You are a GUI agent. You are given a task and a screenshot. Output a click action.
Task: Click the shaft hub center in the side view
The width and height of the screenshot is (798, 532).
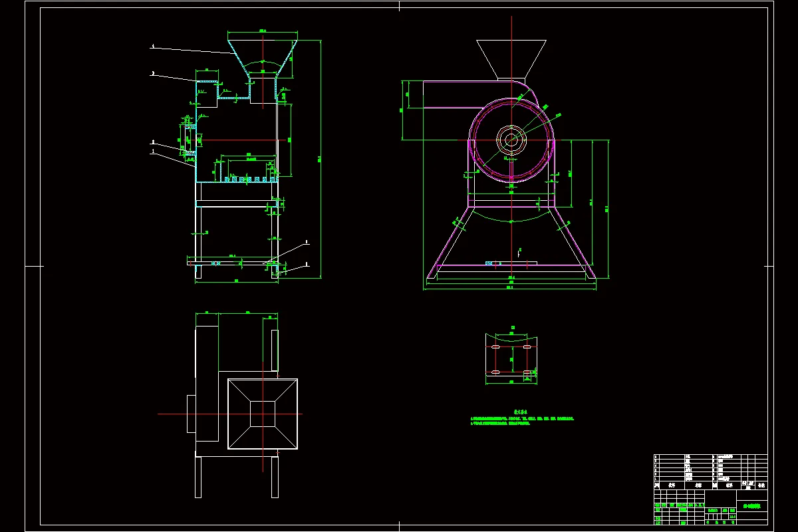tap(511, 140)
